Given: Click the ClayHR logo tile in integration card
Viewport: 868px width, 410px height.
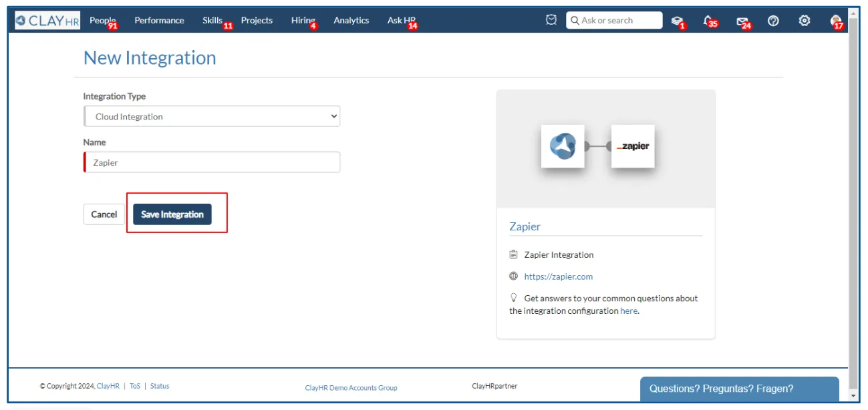Looking at the screenshot, I should (x=563, y=146).
